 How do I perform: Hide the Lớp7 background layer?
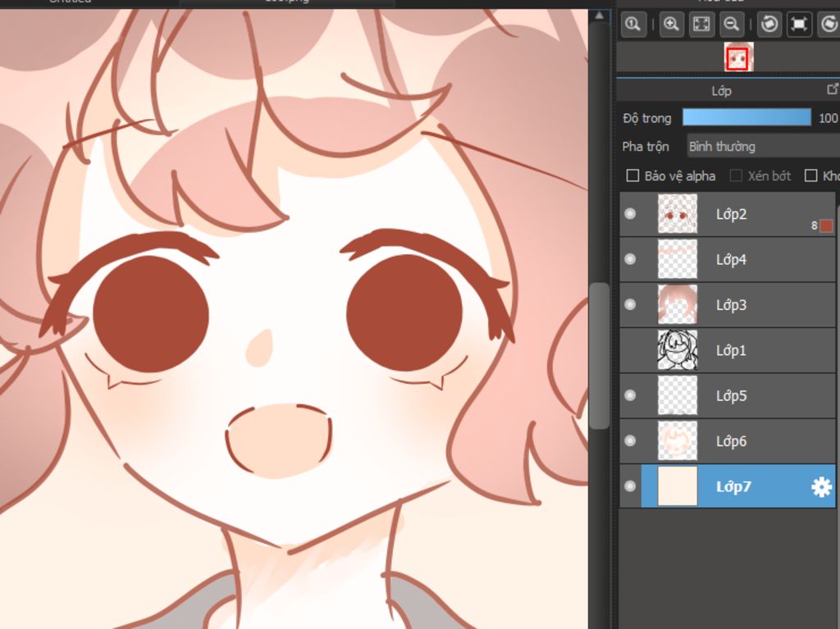(x=630, y=486)
